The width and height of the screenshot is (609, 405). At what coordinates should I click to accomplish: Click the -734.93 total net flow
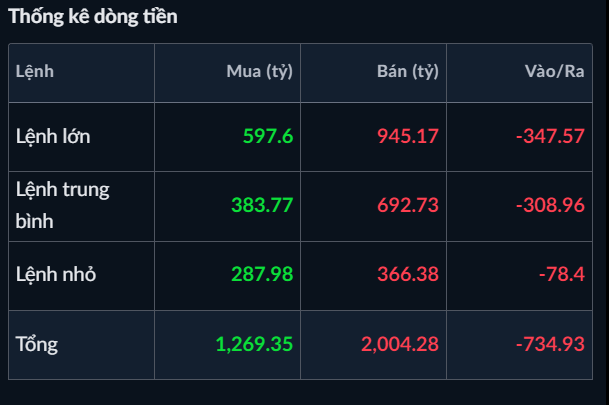(x=550, y=344)
